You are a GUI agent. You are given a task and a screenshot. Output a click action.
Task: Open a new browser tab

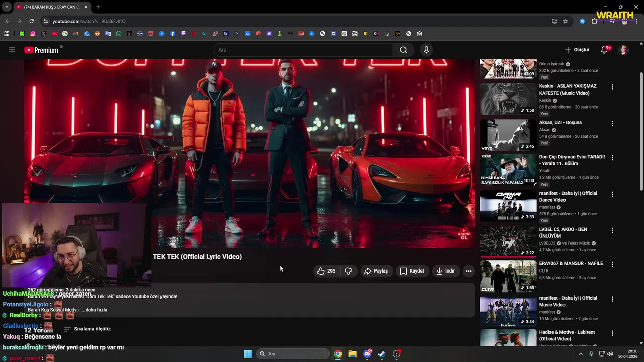98,7
